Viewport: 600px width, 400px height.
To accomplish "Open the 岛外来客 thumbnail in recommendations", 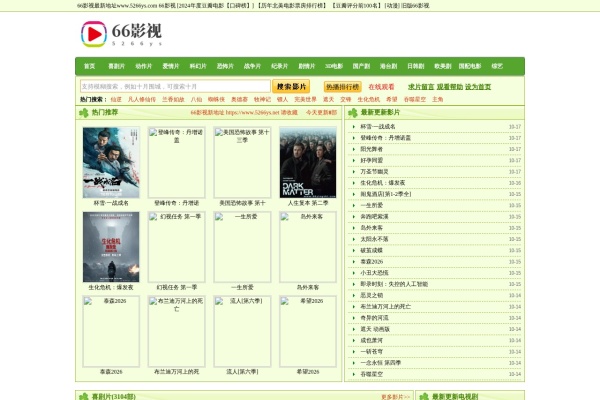I will (x=308, y=247).
